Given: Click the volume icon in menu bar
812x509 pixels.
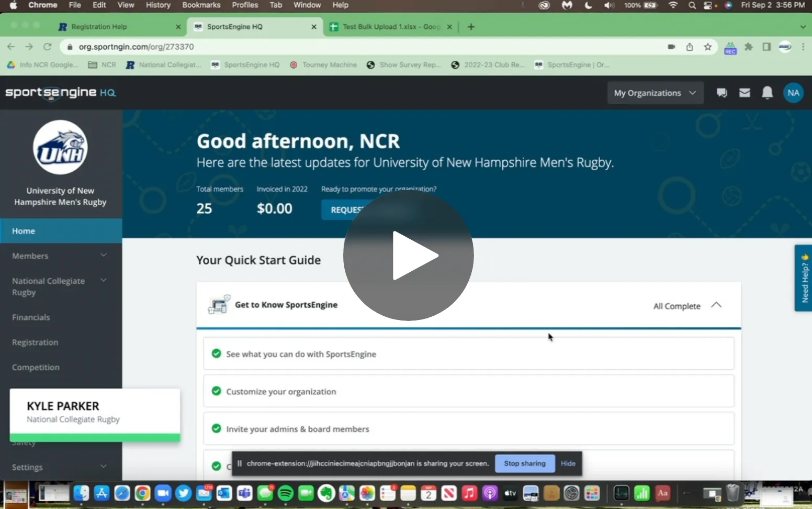Looking at the screenshot, I should pyautogui.click(x=608, y=5).
